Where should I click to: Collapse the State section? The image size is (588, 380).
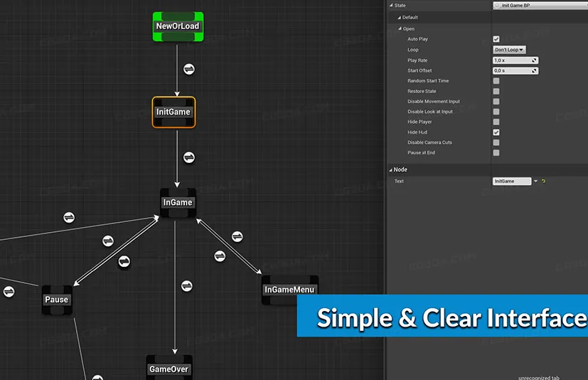pos(391,5)
